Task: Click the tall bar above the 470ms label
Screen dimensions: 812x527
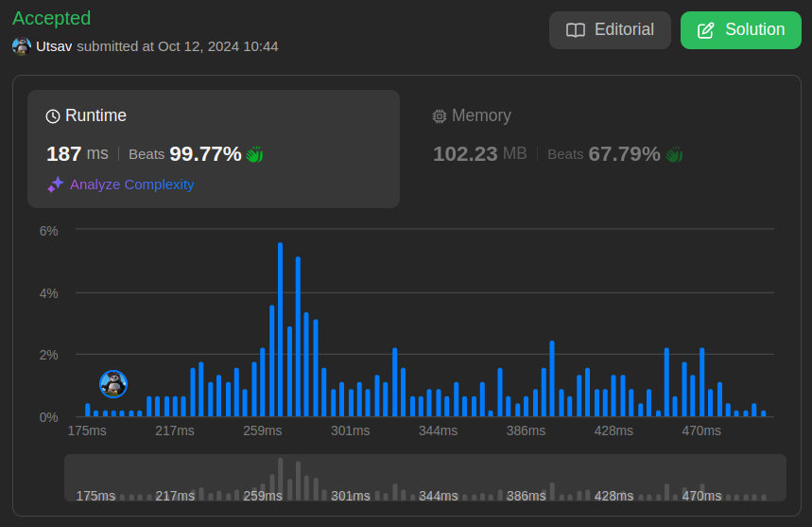Action: [702, 382]
